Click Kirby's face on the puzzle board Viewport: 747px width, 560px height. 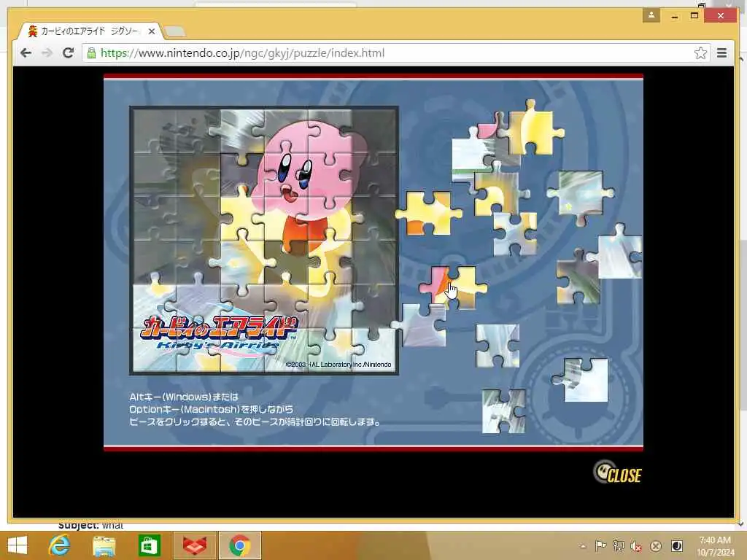coord(295,176)
